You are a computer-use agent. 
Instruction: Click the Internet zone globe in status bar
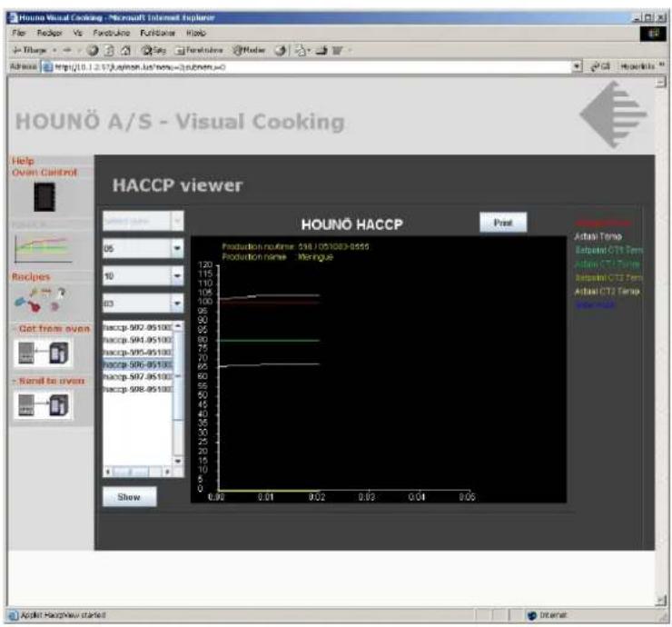[532, 615]
